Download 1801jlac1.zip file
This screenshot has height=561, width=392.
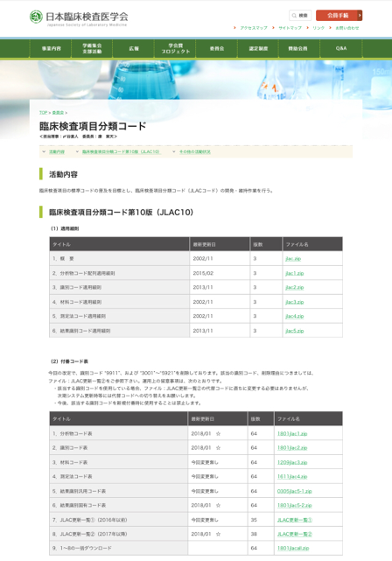tap(292, 433)
